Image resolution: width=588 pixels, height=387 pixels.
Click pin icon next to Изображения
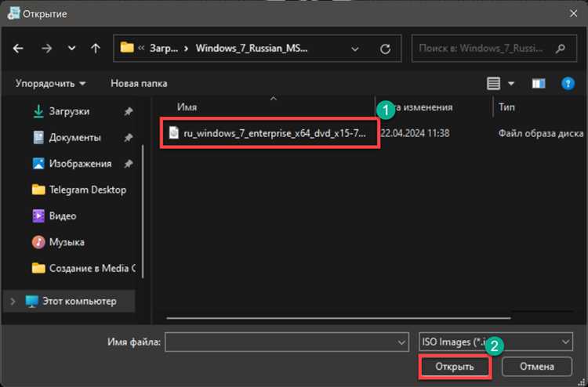click(x=129, y=164)
